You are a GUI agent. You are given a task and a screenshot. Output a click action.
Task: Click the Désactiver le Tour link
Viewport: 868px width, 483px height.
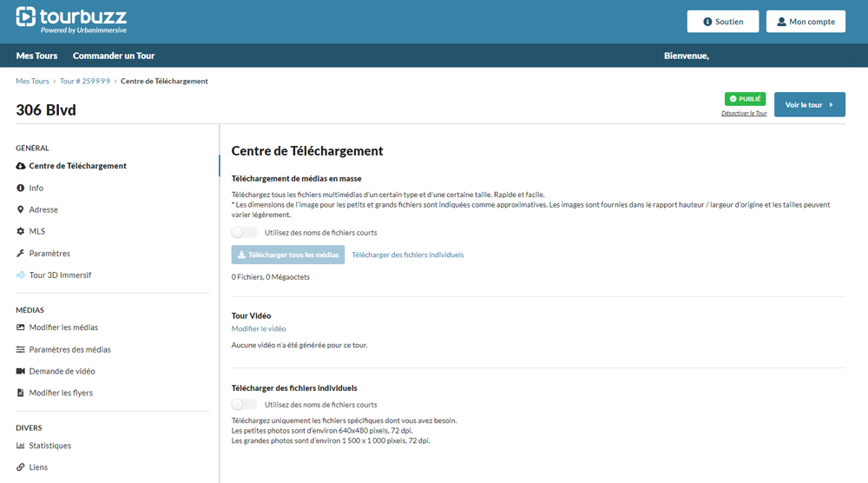pyautogui.click(x=744, y=114)
